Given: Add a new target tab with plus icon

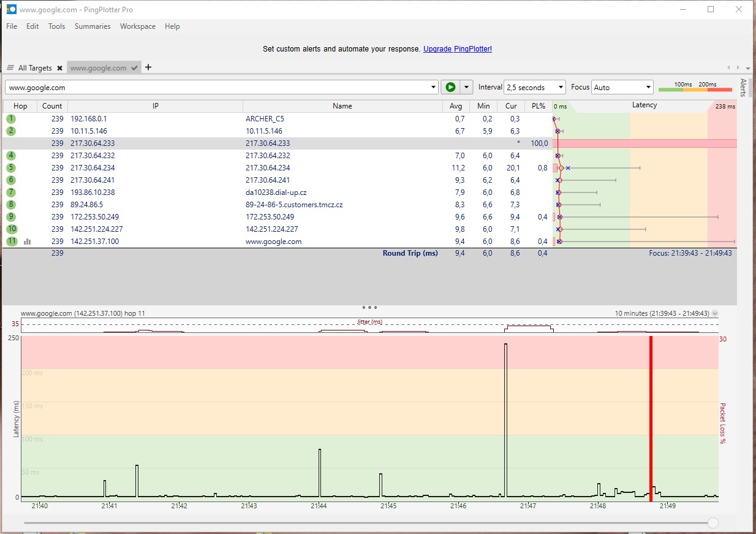Looking at the screenshot, I should click(148, 67).
